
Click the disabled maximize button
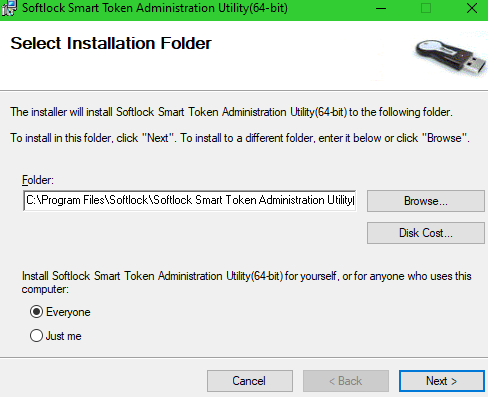tap(426, 8)
